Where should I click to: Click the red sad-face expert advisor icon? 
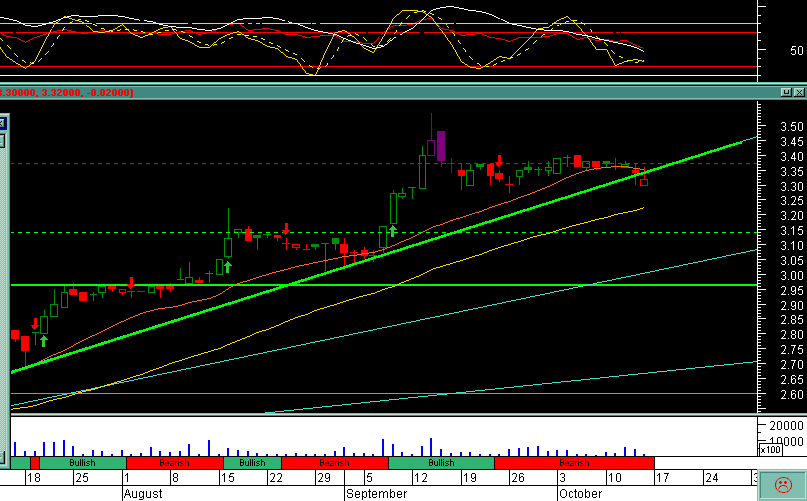[x=783, y=485]
